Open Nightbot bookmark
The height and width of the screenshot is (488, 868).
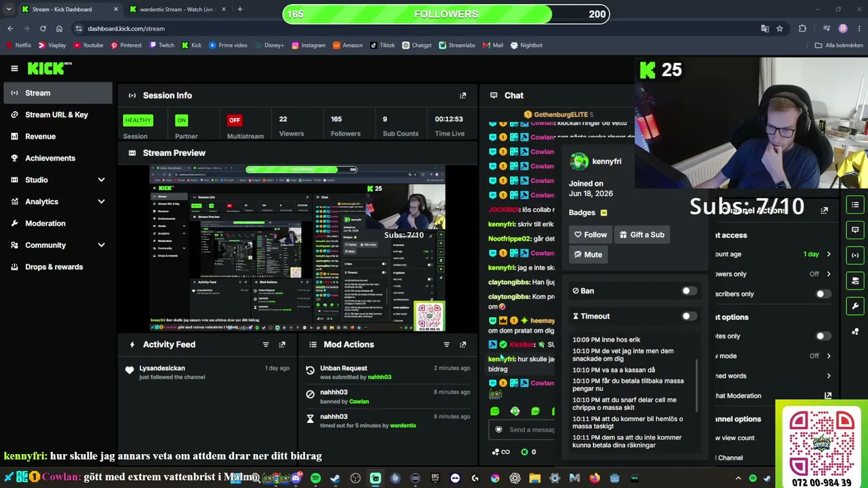(526, 45)
